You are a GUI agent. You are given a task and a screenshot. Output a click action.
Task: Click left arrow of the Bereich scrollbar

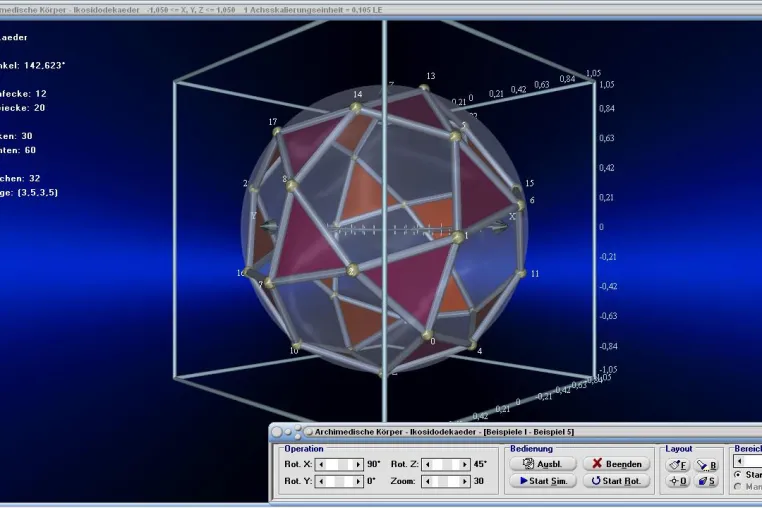click(x=740, y=461)
